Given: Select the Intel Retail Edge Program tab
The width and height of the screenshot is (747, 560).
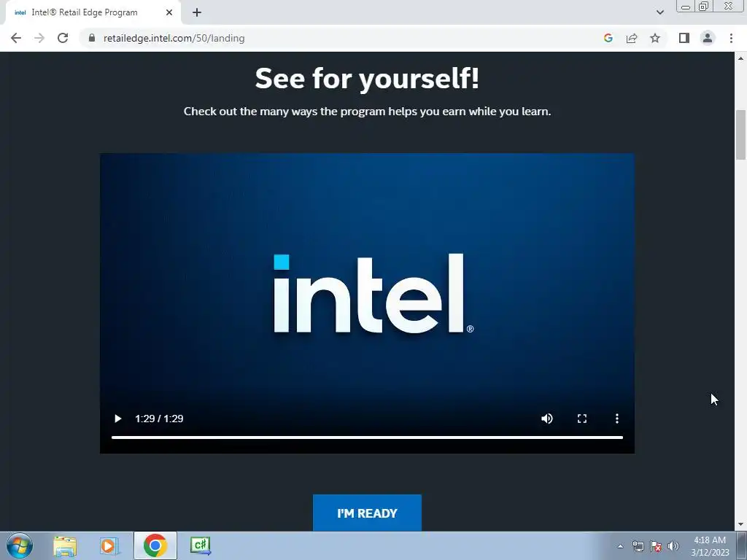Looking at the screenshot, I should [93, 12].
